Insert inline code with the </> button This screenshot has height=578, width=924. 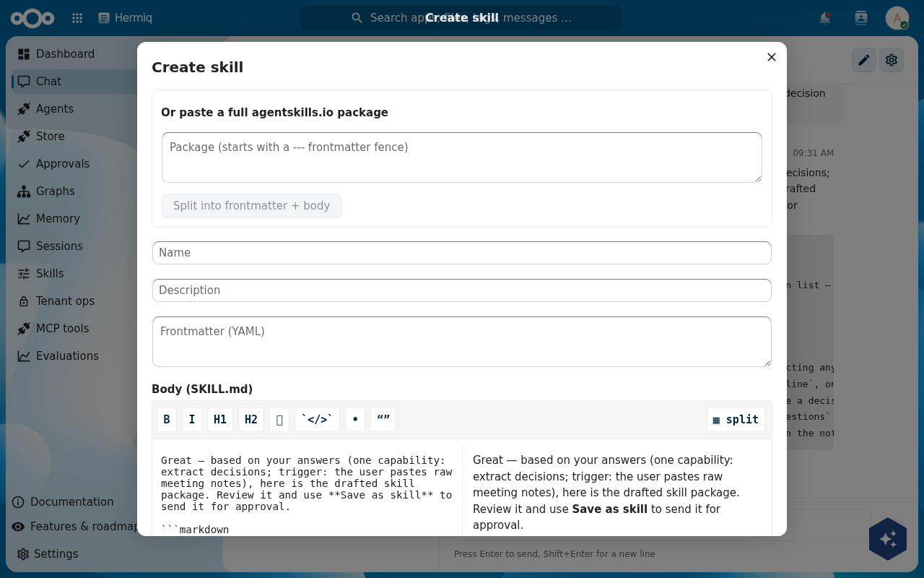pos(317,420)
